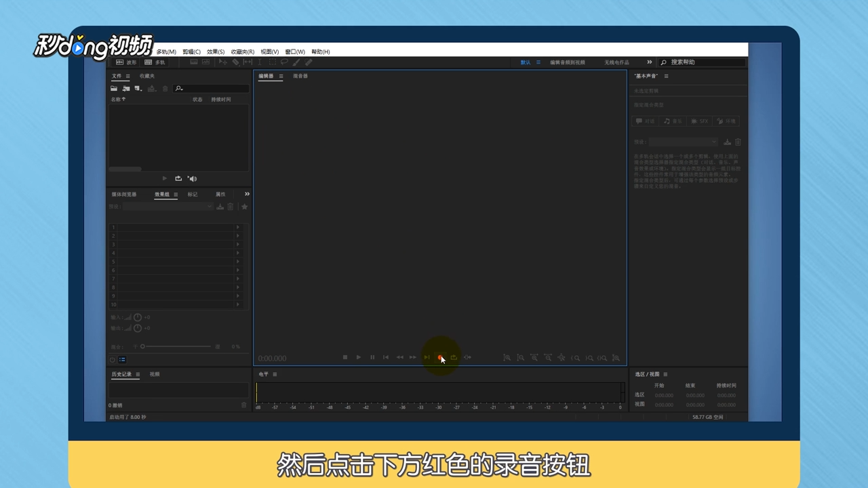Select the Lasso Selection tool

[284, 62]
